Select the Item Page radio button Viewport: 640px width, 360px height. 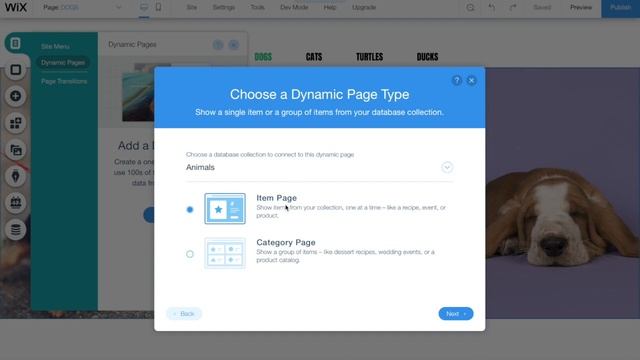click(190, 209)
